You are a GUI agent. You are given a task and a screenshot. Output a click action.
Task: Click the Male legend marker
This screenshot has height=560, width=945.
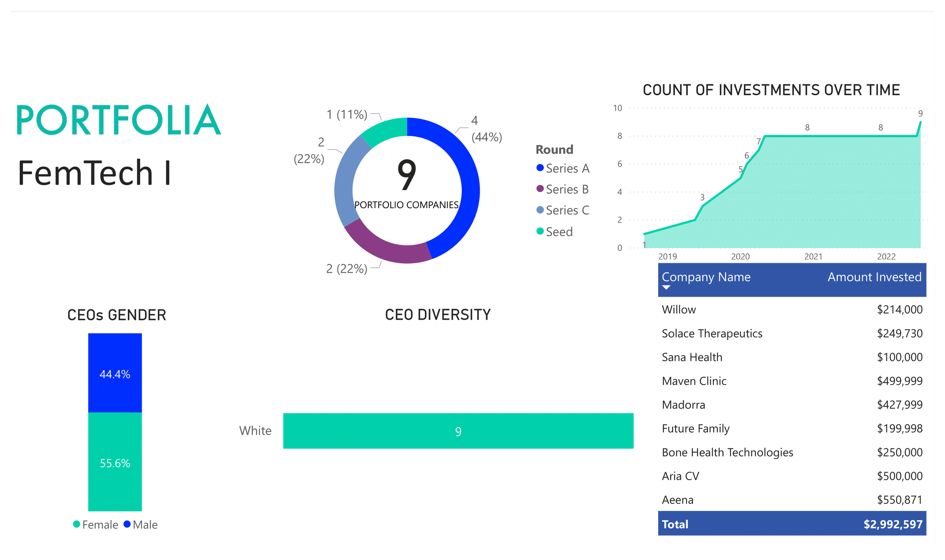(127, 524)
